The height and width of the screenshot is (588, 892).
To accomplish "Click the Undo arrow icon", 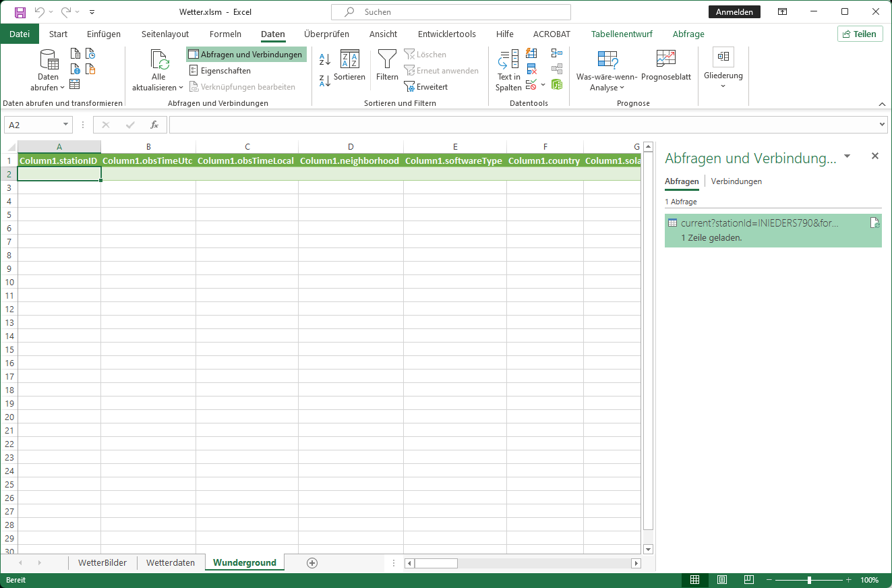I will (40, 12).
